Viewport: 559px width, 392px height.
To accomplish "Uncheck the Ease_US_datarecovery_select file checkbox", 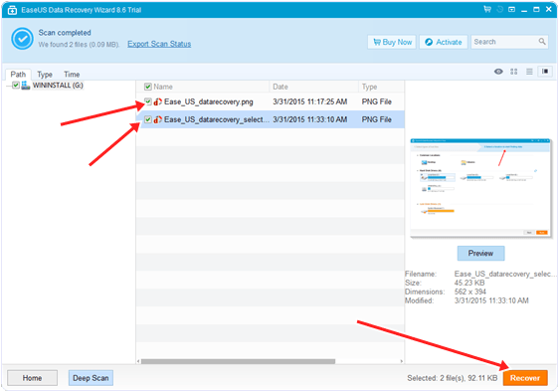I will [148, 119].
